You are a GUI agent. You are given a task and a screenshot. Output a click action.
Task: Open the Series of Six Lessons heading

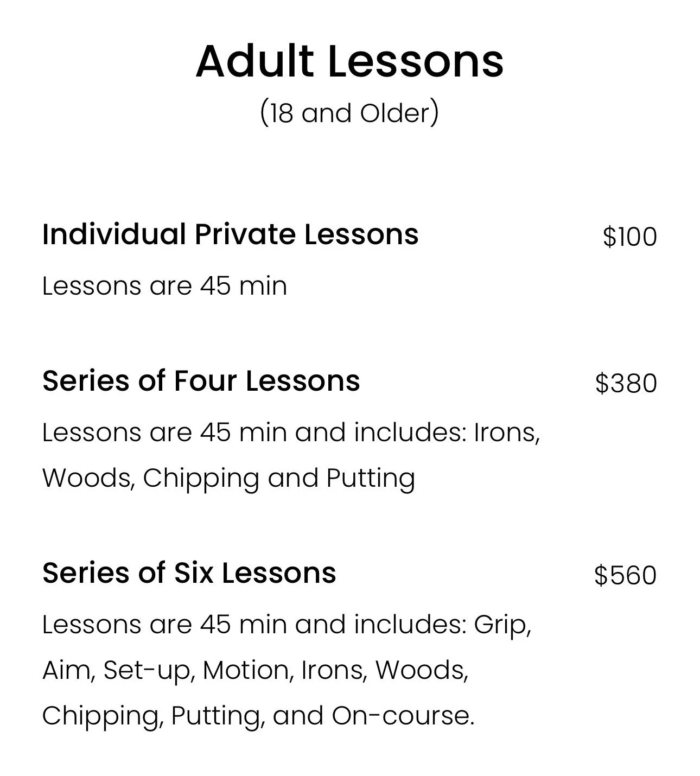189,573
